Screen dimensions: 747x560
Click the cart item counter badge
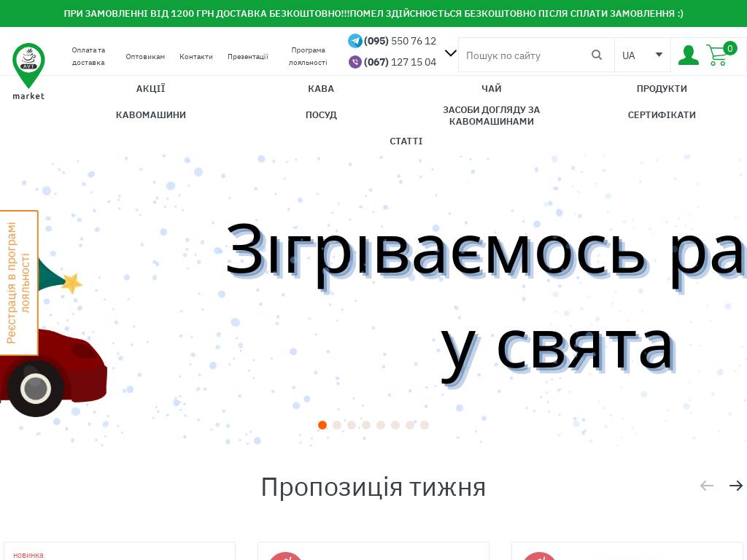point(730,48)
